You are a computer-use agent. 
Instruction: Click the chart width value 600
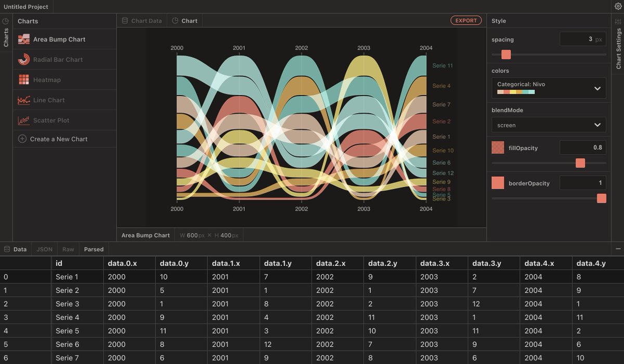[192, 236]
